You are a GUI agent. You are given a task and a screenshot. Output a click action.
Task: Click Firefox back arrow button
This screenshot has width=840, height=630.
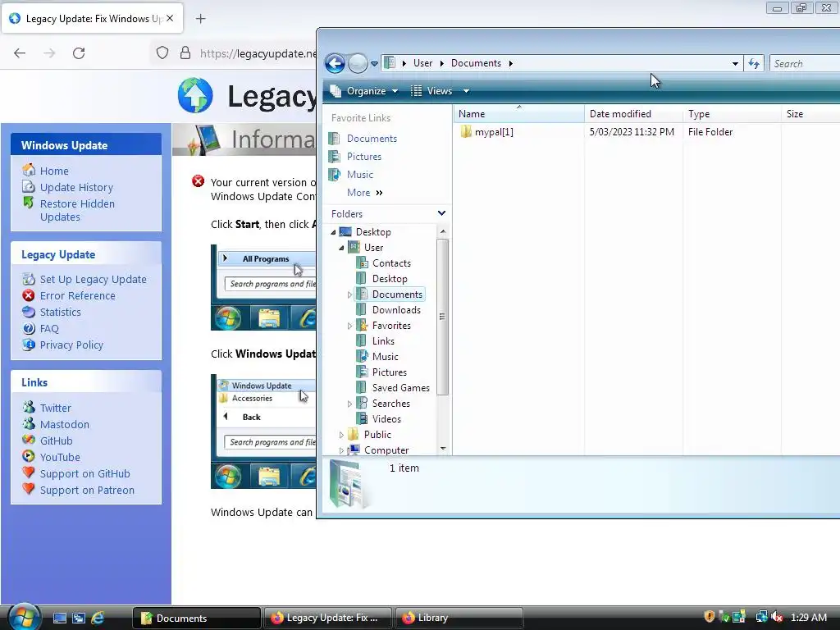pos(20,53)
